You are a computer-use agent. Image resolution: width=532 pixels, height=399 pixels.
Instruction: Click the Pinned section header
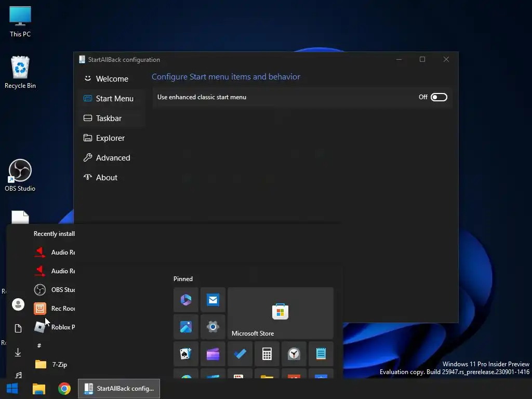pos(183,279)
